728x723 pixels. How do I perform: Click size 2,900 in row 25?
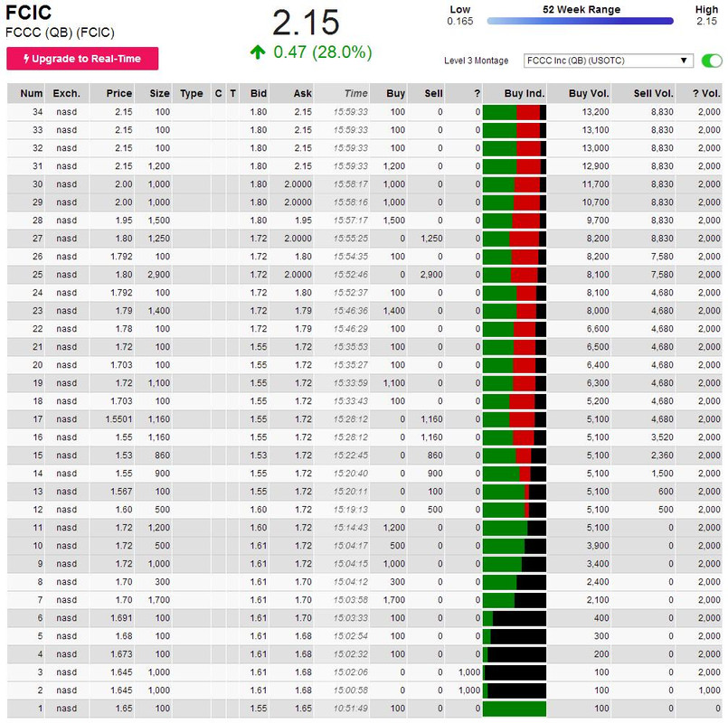tap(159, 275)
